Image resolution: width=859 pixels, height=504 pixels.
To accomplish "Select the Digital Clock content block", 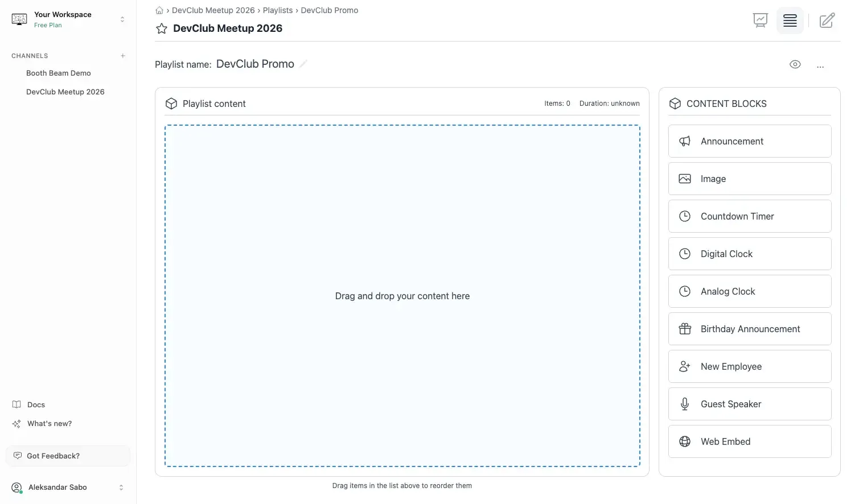I will 750,254.
